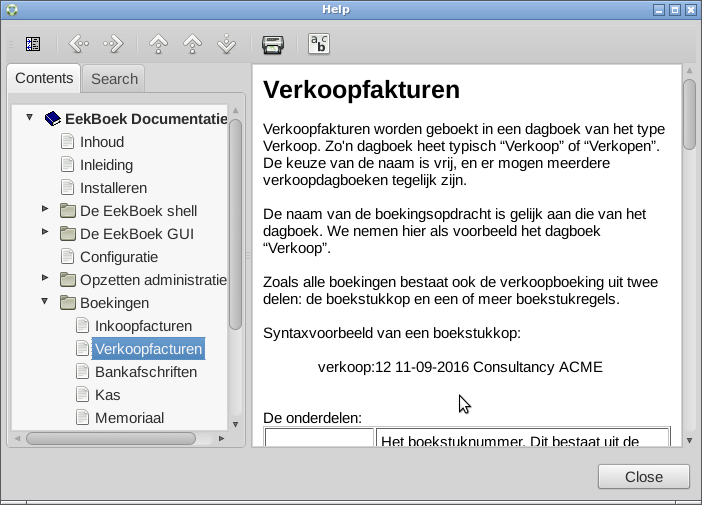Open the Bankafschriften topic
702x505 pixels.
pyautogui.click(x=145, y=372)
